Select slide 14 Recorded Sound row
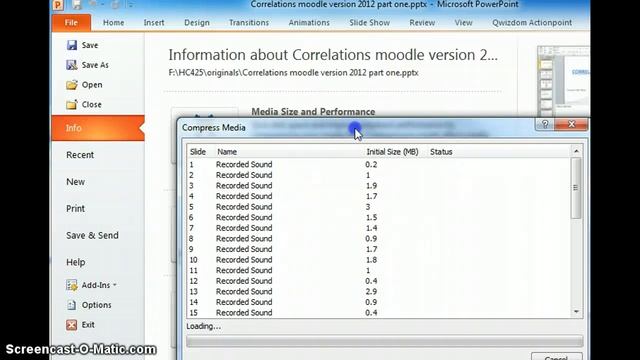 [x=379, y=302]
